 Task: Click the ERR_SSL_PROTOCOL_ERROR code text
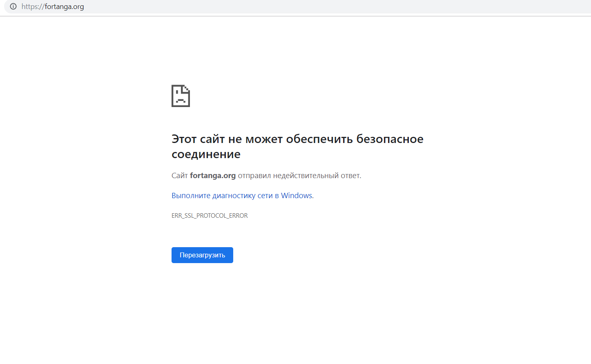tap(210, 216)
